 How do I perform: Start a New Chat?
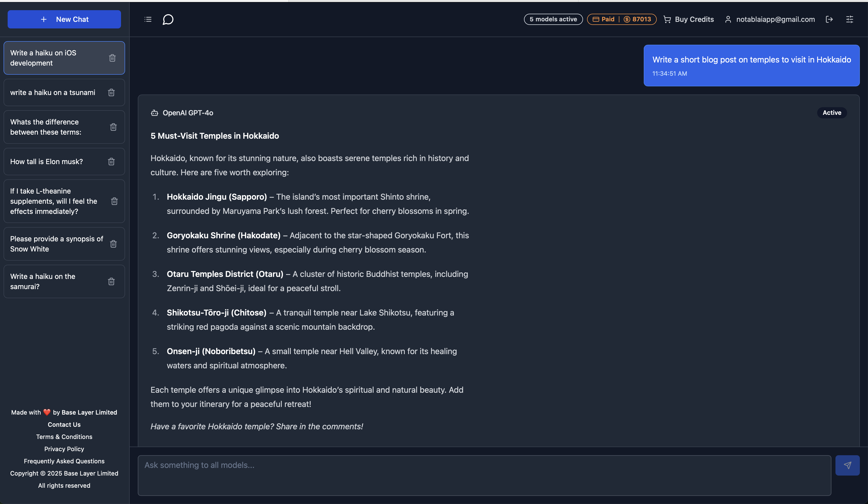click(x=64, y=19)
